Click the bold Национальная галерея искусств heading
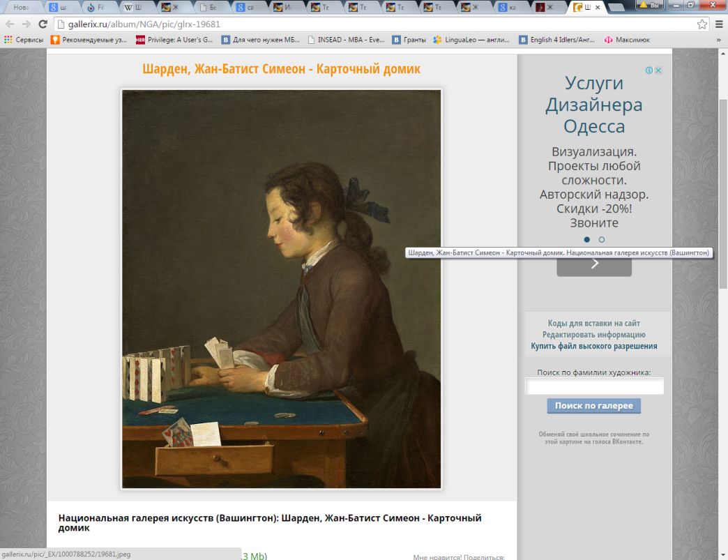This screenshot has height=560, width=728. 270,523
